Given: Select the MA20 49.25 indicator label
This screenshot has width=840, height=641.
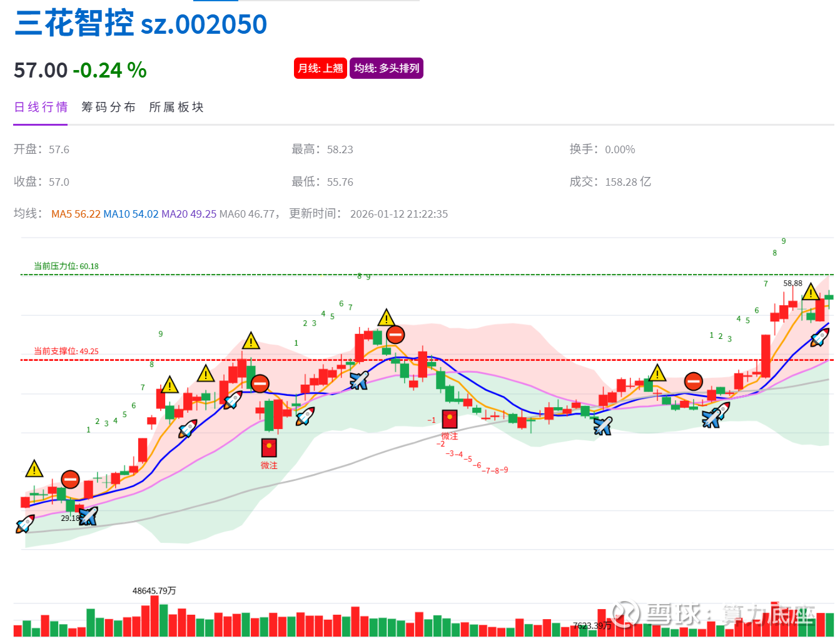Looking at the screenshot, I should click(189, 214).
